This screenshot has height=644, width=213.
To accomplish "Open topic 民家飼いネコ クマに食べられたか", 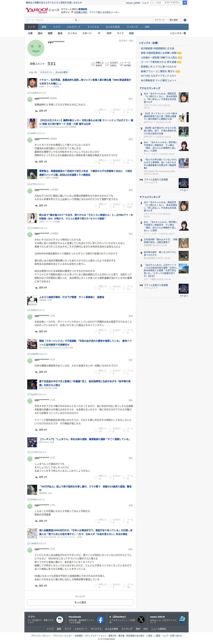I will tap(158, 67).
